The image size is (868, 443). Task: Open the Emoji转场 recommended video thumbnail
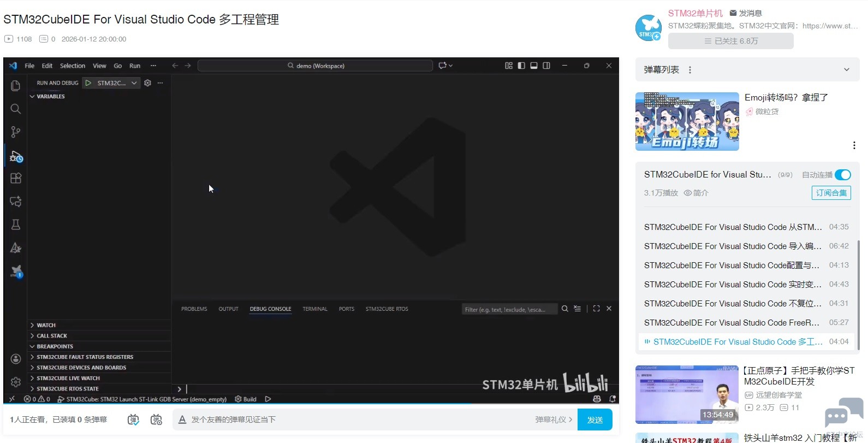(x=687, y=121)
